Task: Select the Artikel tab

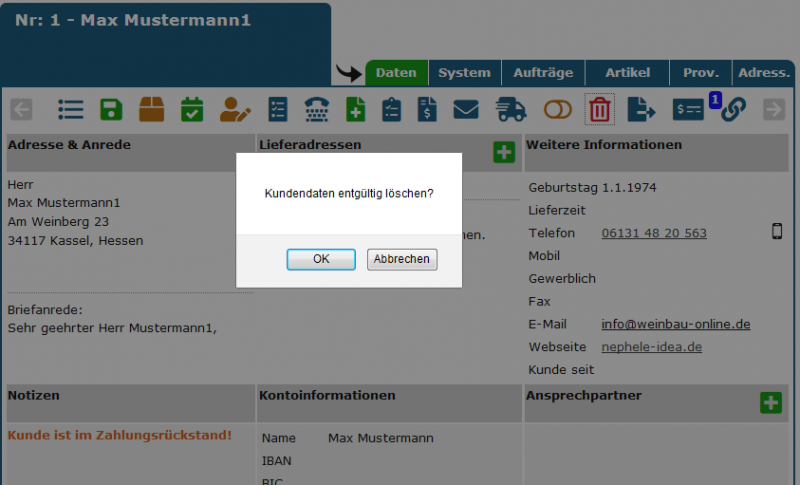Action: 627,73
